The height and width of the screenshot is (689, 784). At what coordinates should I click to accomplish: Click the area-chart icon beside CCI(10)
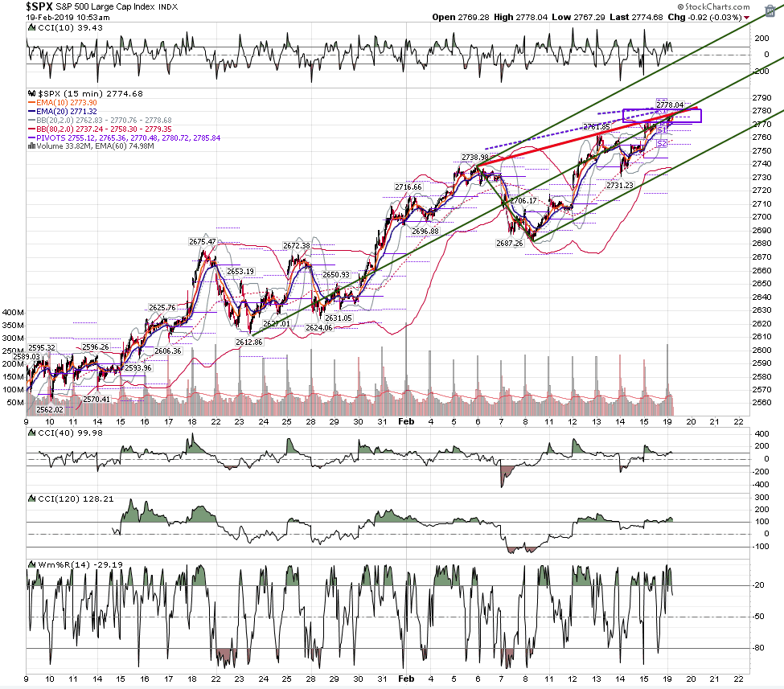pos(31,28)
